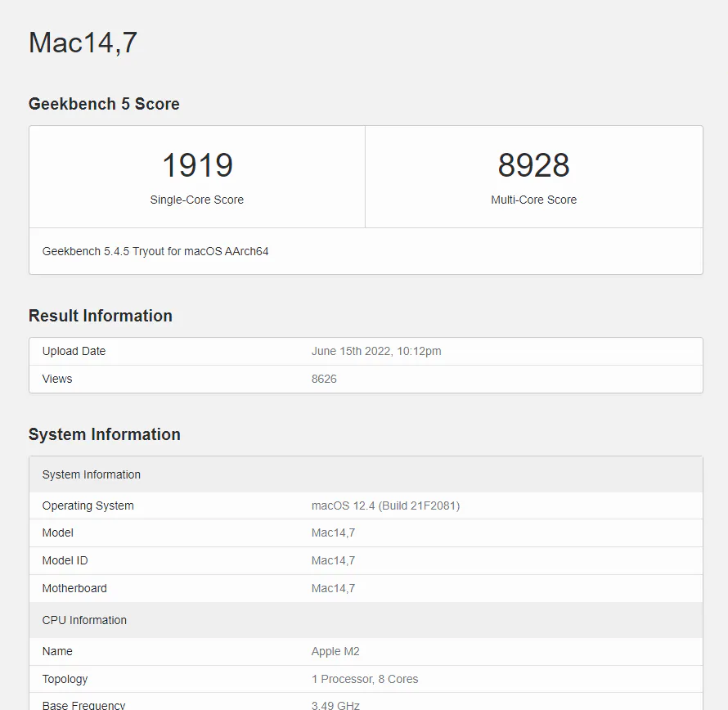728x710 pixels.
Task: Select the "Single-Core Score" label
Action: pos(197,200)
